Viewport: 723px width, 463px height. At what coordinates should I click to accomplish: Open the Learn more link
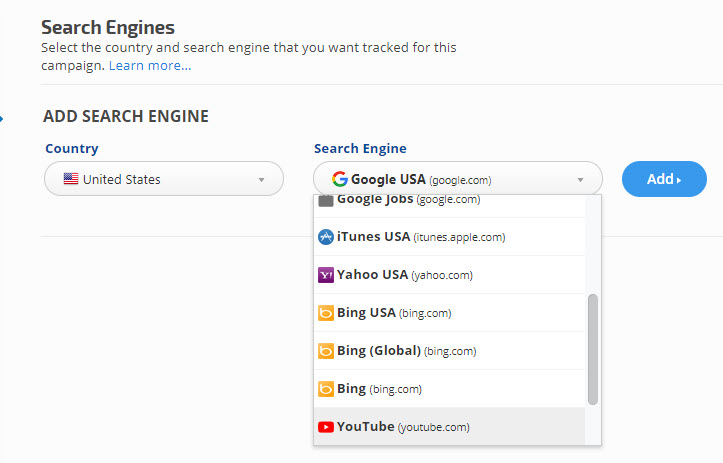[150, 66]
